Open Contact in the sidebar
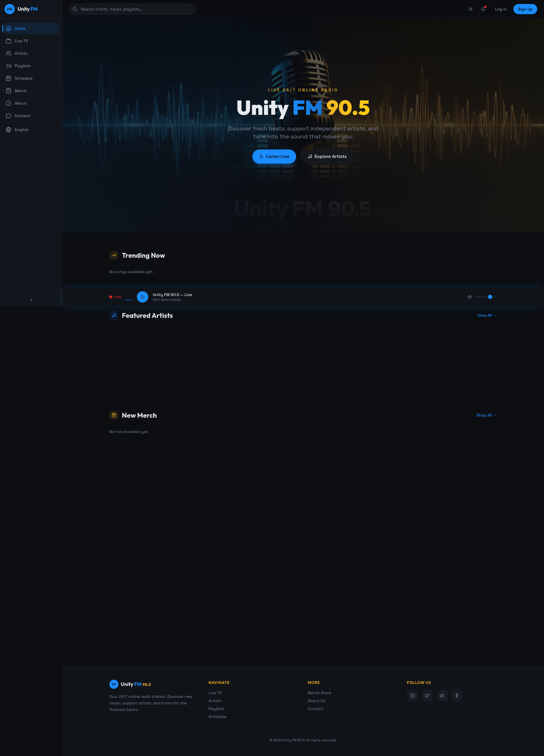This screenshot has width=544, height=756. 31,116
